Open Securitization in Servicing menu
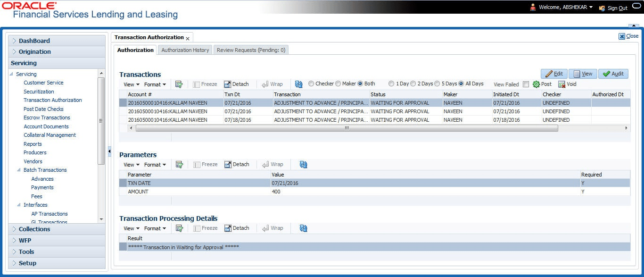 [39, 92]
